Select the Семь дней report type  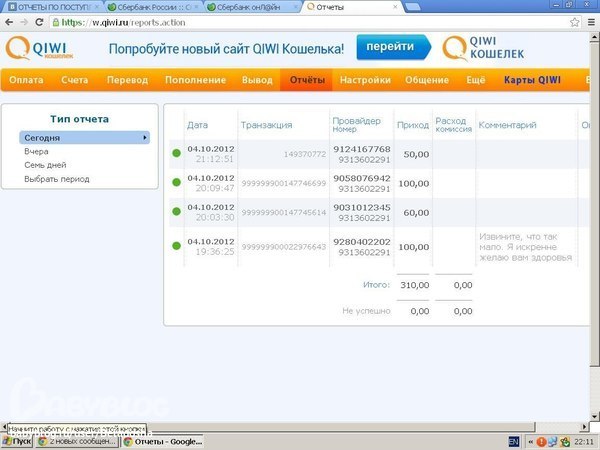pos(45,165)
